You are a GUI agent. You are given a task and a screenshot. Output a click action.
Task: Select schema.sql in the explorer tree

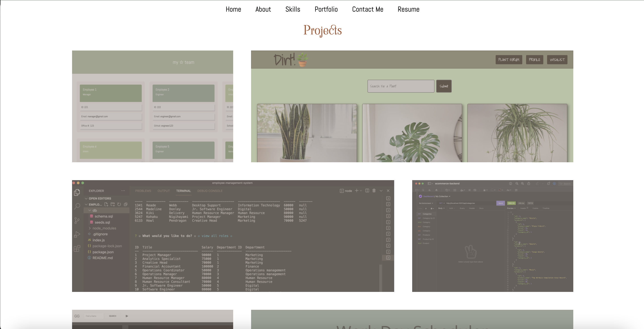pos(104,216)
